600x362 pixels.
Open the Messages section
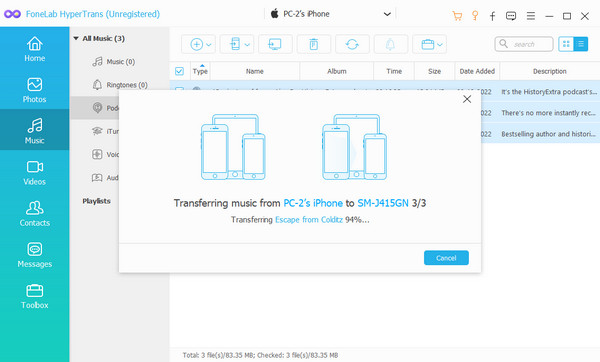tap(34, 255)
